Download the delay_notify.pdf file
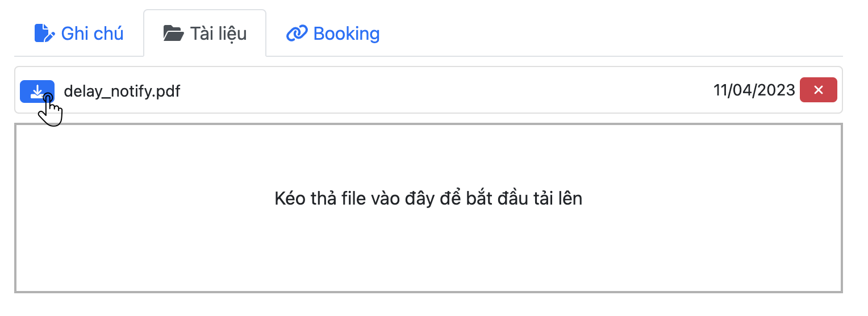868x316 pixels. point(37,91)
